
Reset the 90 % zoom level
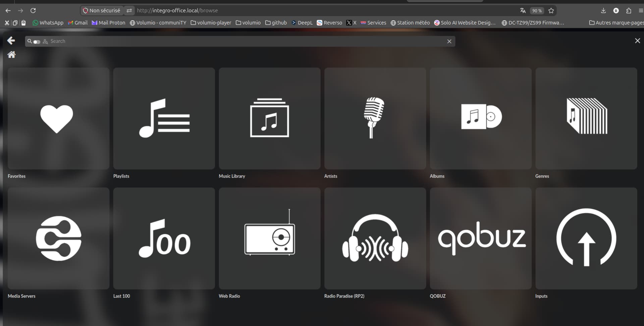point(537,11)
